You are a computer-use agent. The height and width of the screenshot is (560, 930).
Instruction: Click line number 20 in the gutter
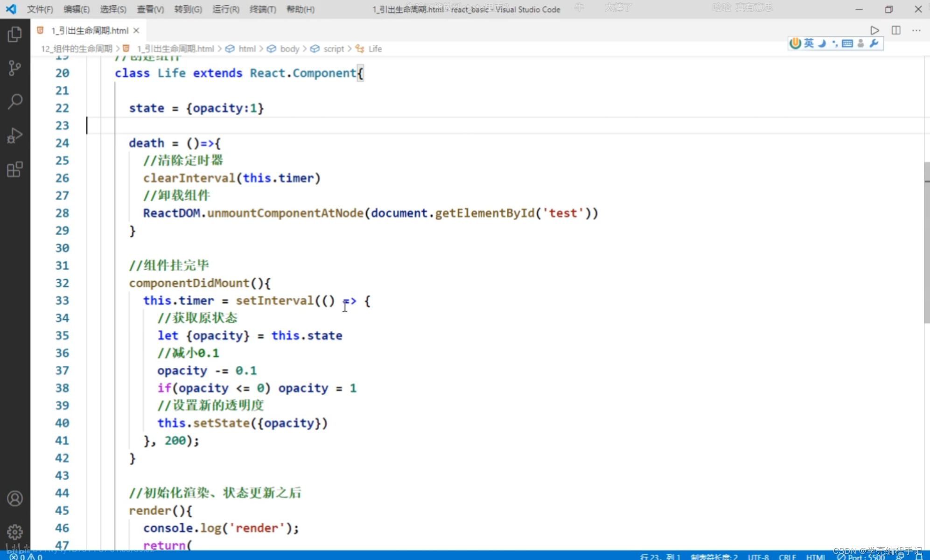point(62,73)
